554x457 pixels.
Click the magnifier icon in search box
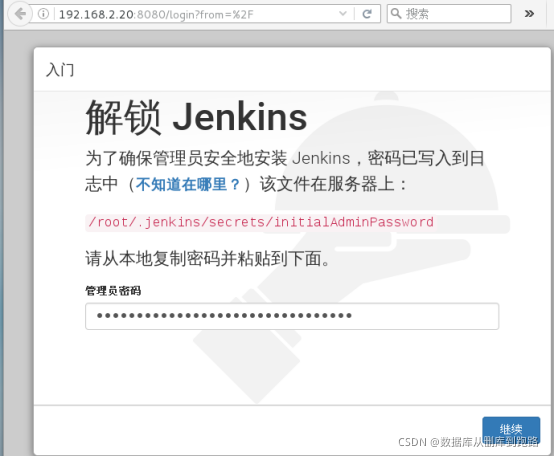tap(396, 14)
